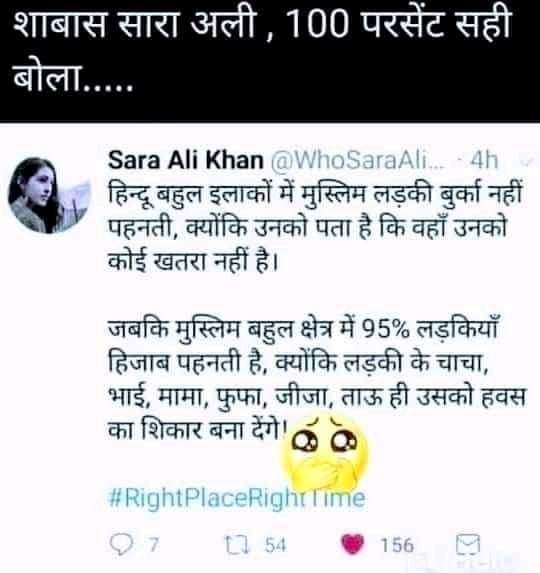Viewport: 540px width, 573px height.
Task: Click the caption word बोला.....
Action: tap(47, 77)
